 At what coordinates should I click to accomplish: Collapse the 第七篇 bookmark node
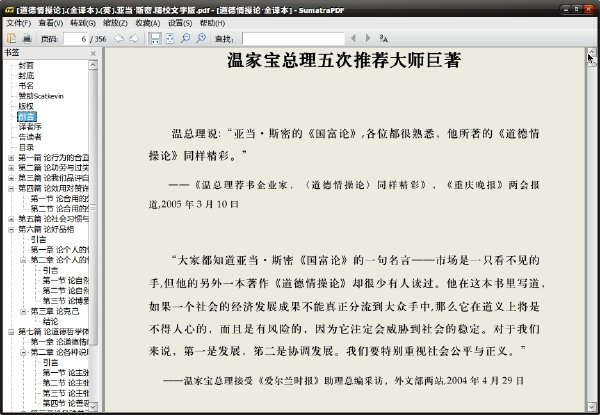(11, 332)
